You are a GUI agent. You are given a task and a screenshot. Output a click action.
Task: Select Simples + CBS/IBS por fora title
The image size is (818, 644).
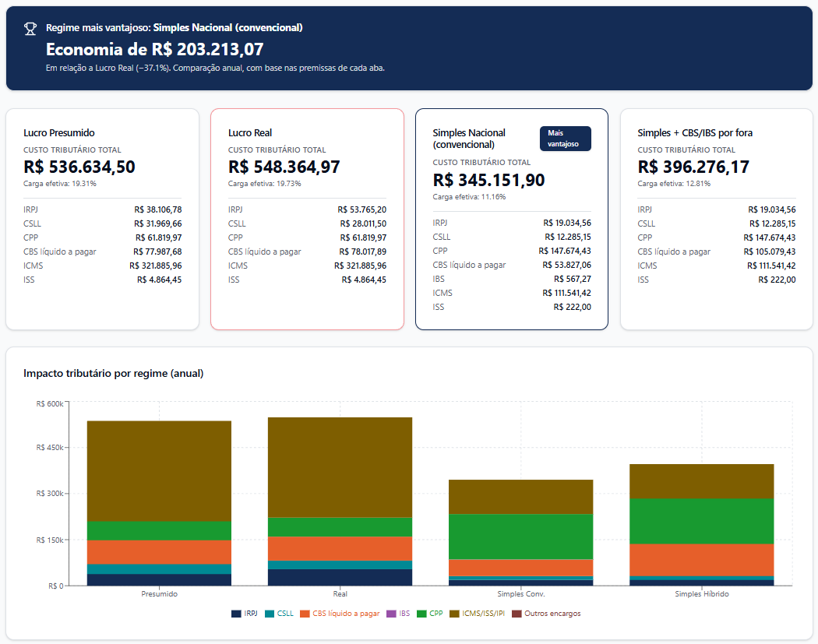(x=695, y=133)
